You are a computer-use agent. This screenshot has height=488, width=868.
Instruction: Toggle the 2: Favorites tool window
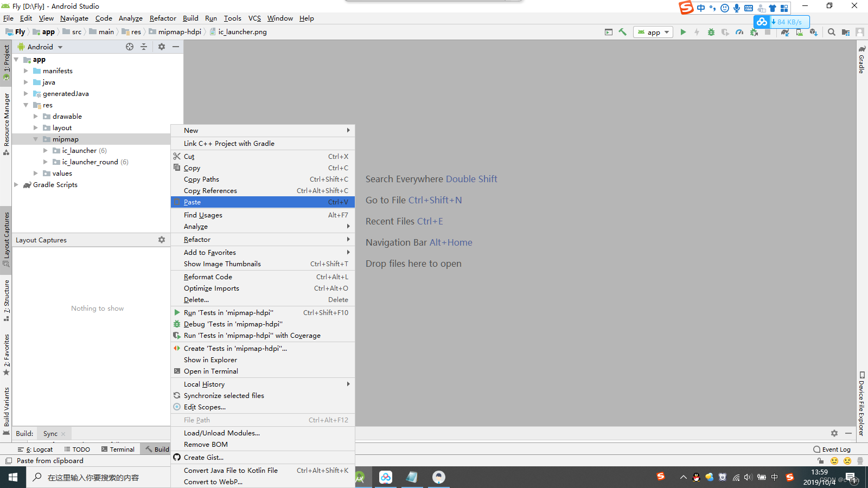point(6,355)
